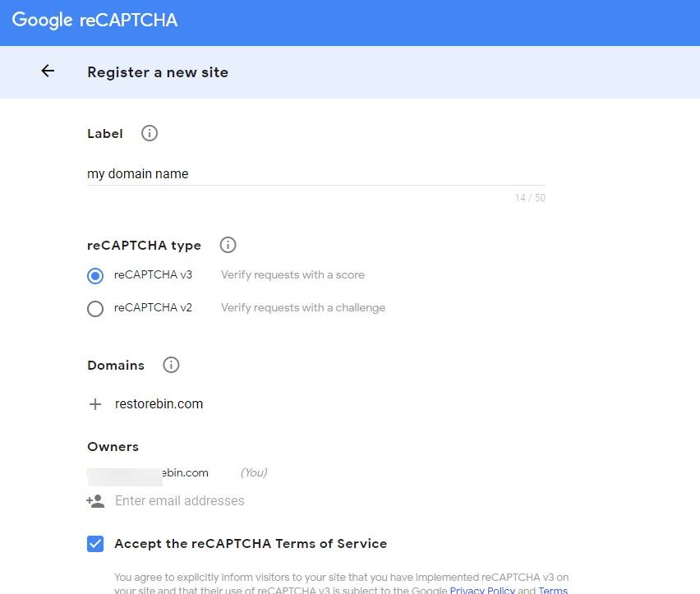Image resolution: width=700 pixels, height=594 pixels.
Task: Click the plus icon beside restorebin.com
Action: coord(95,404)
